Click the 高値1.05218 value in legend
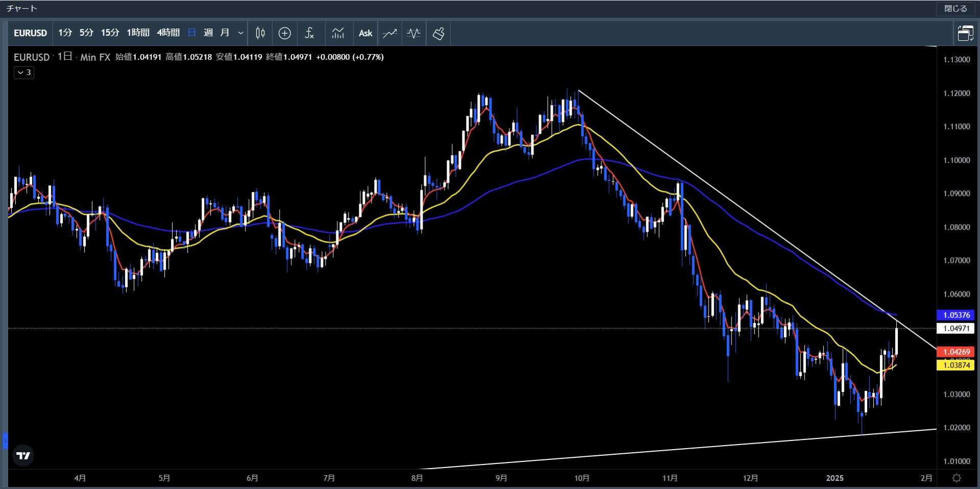Screen dimensions: 980x489 188,57
